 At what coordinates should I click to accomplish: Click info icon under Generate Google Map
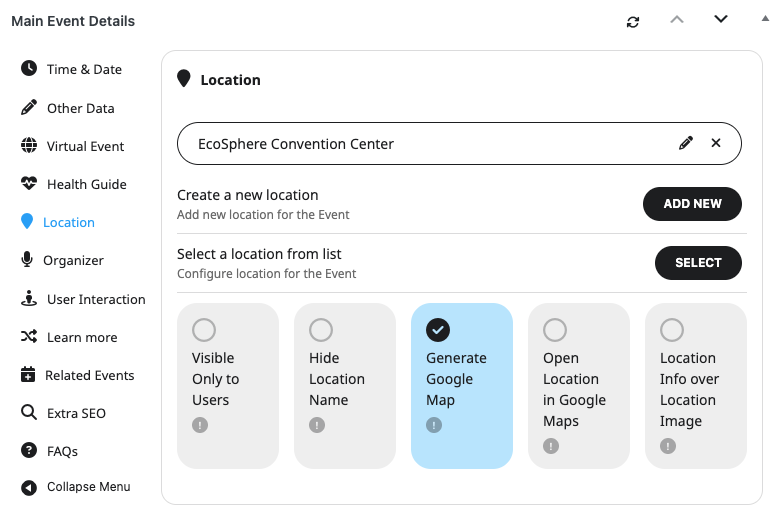(433, 425)
